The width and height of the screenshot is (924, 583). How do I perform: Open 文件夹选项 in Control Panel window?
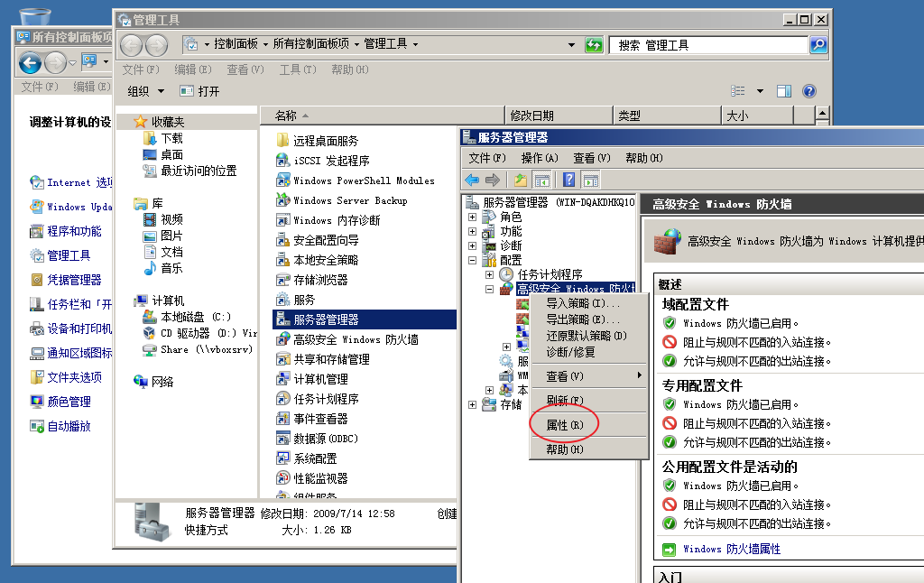coord(74,376)
